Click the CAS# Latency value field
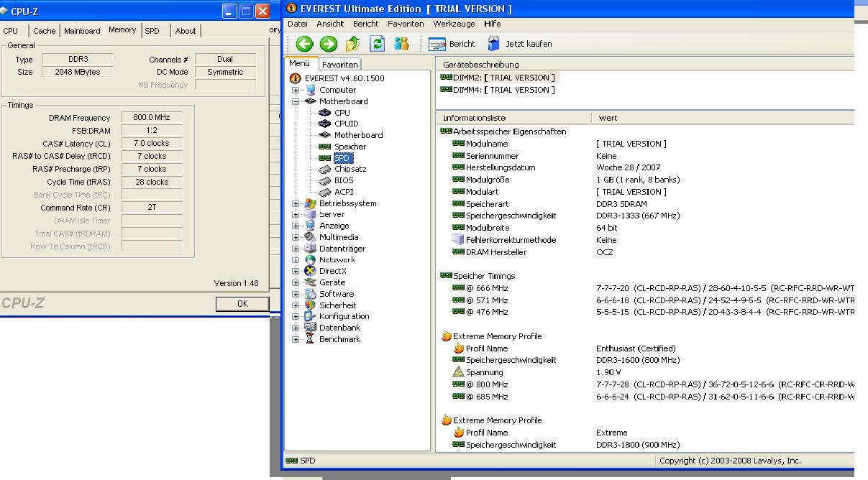Screen dimensions: 868x480 pos(151,143)
